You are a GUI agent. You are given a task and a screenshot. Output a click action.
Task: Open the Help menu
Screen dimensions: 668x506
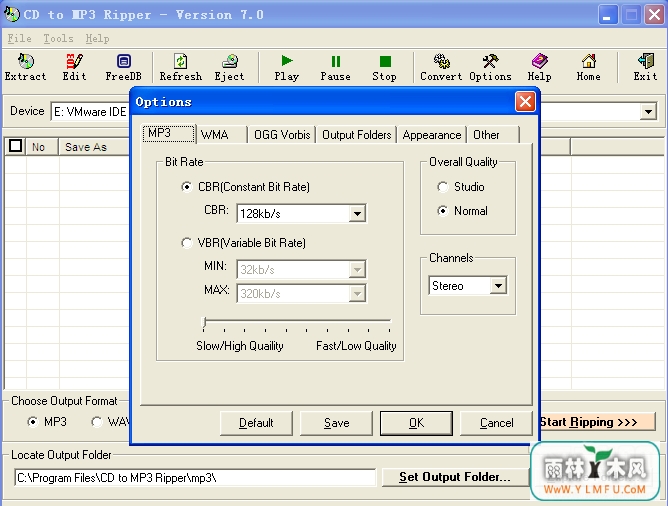[97, 39]
